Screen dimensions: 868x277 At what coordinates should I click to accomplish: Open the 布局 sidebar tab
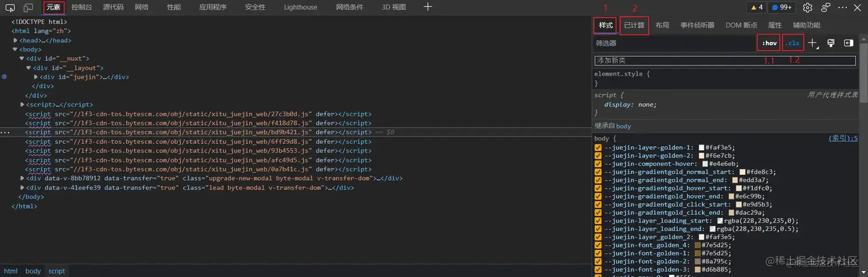tap(662, 25)
